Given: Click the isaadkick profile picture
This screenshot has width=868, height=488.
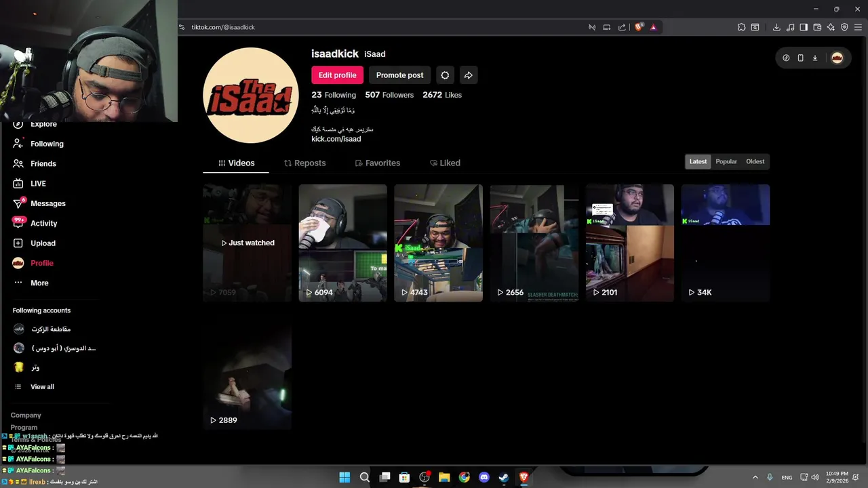Looking at the screenshot, I should tap(251, 96).
